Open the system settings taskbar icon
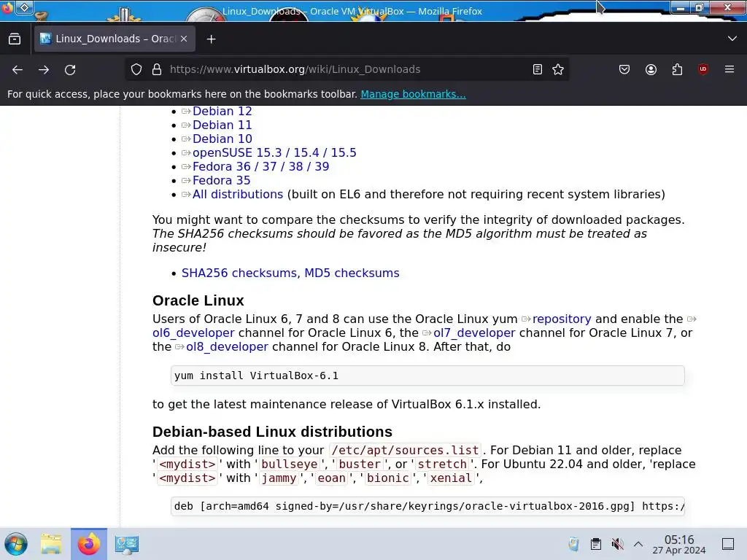Image resolution: width=747 pixels, height=560 pixels. tap(126, 544)
